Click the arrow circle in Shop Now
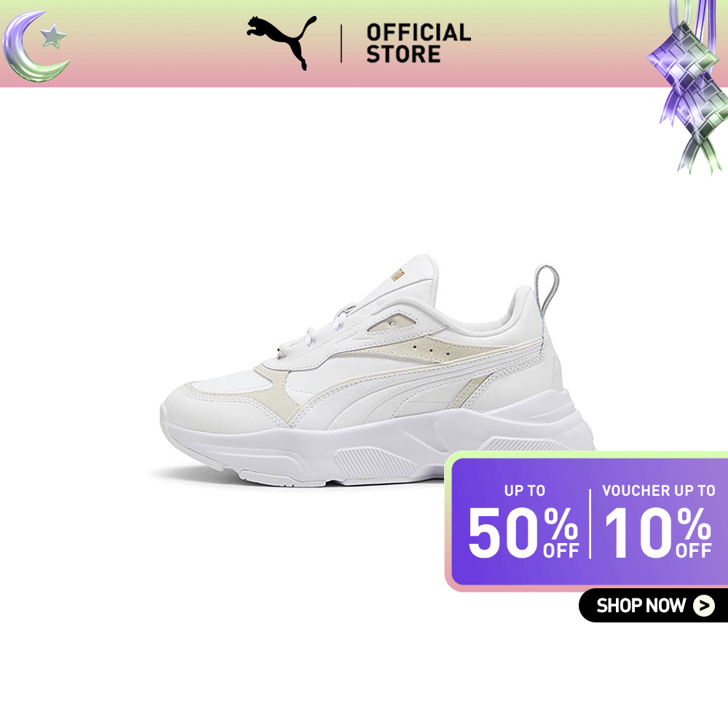This screenshot has height=728, width=728. click(704, 606)
